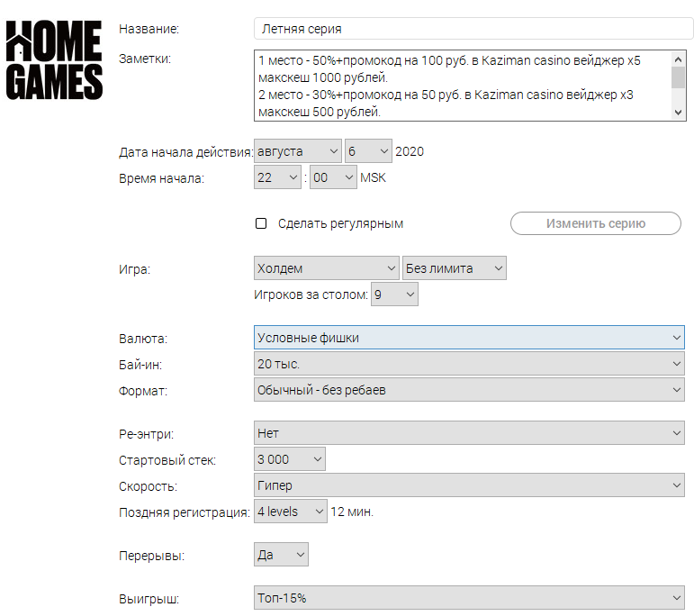Open the Перерывы dropdown showing 'Да'
The height and width of the screenshot is (616, 694).
tap(281, 555)
